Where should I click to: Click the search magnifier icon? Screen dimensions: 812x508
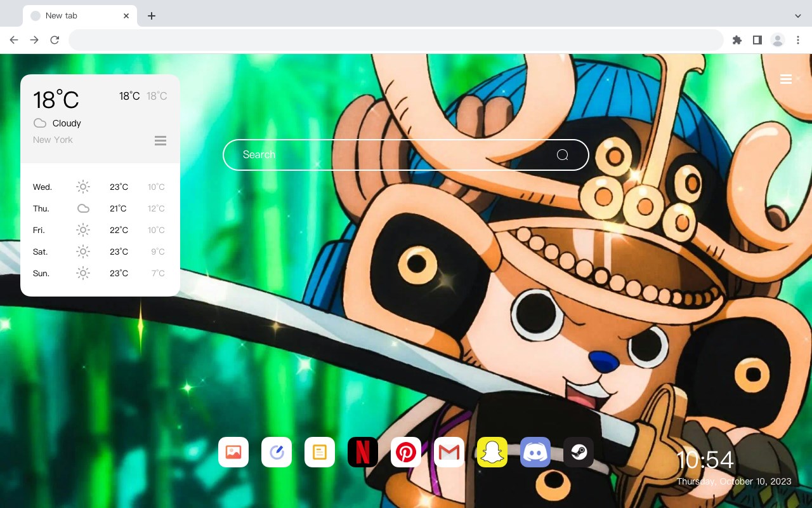coord(562,155)
